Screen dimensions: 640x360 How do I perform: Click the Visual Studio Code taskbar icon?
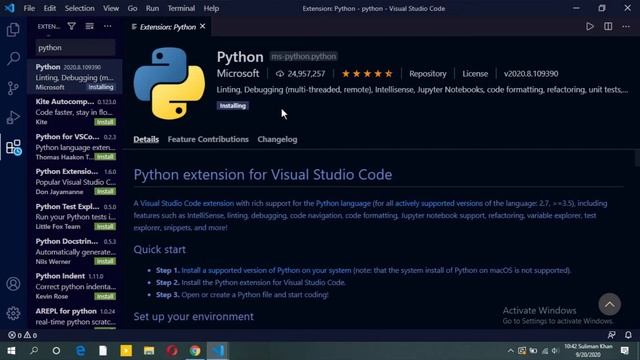click(x=218, y=351)
